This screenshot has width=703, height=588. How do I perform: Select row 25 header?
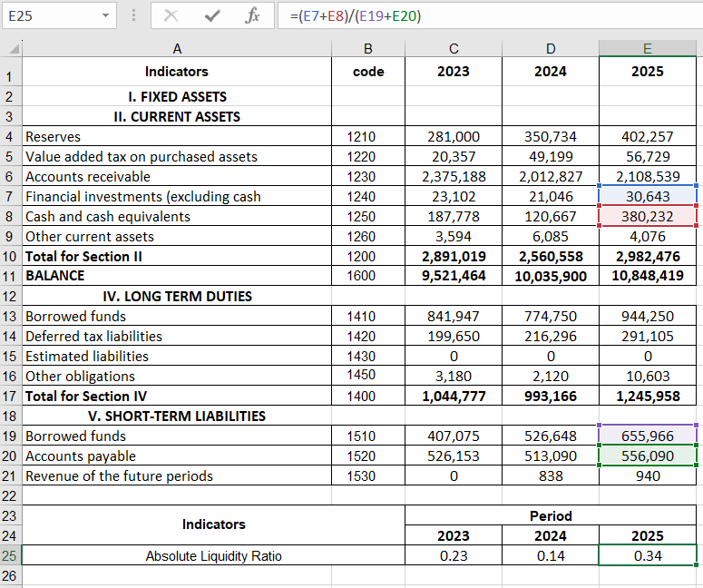10,555
